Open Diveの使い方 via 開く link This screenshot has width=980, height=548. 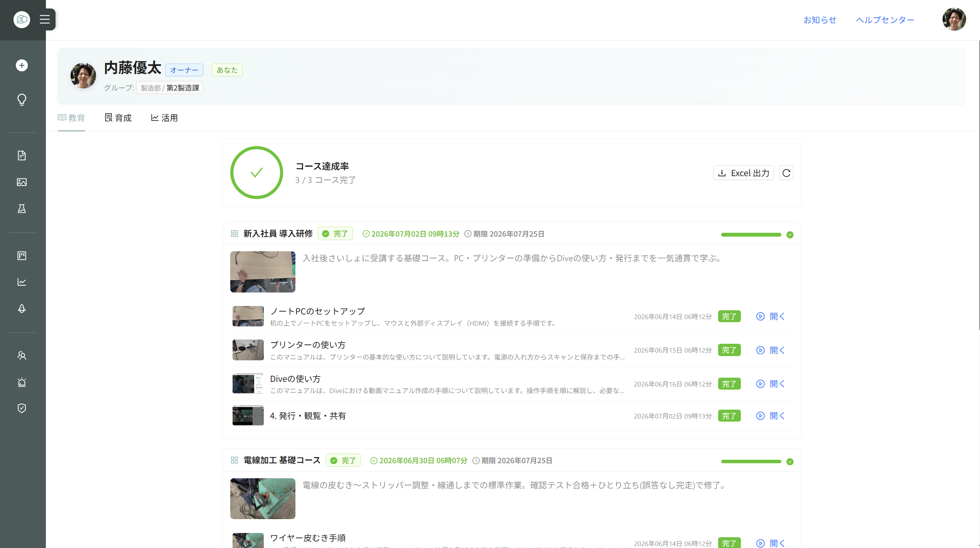point(777,384)
